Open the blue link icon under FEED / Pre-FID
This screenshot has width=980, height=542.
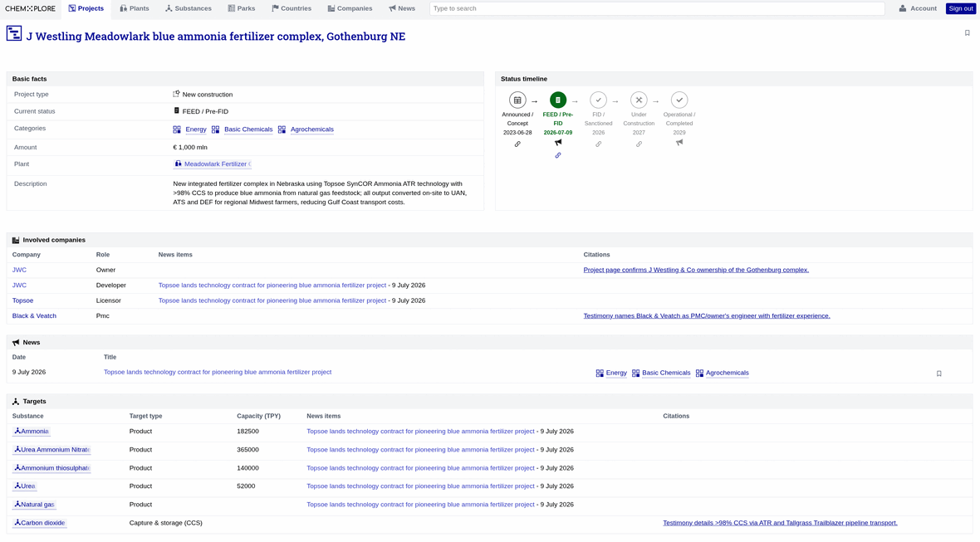(558, 155)
